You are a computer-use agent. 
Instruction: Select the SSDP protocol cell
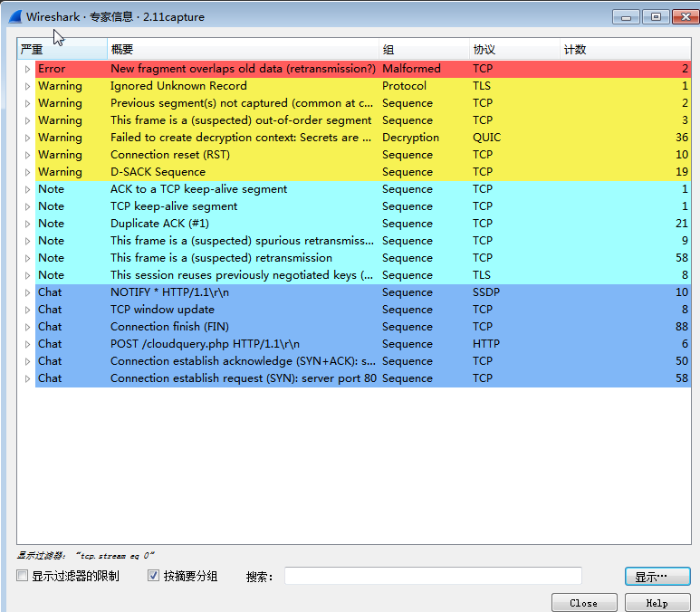click(x=486, y=292)
